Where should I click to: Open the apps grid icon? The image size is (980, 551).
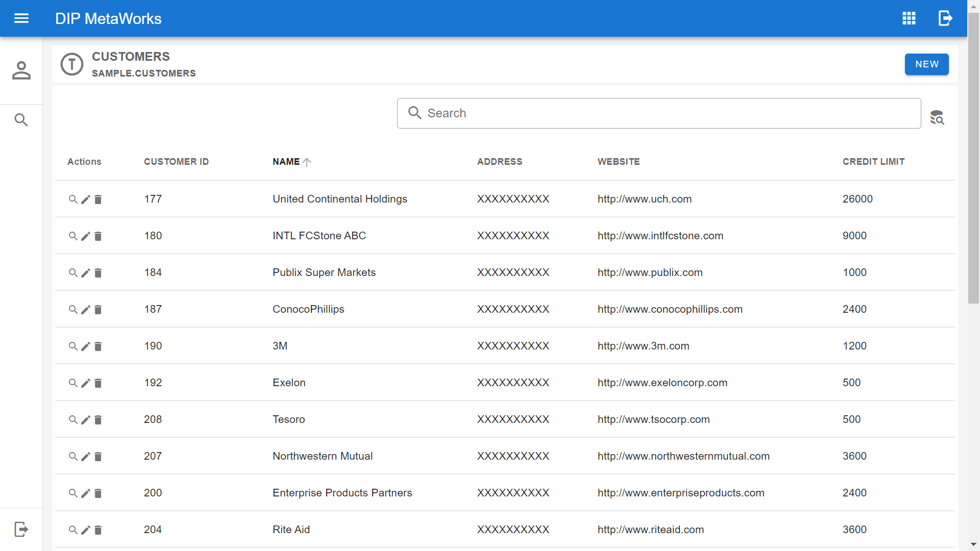click(x=909, y=18)
